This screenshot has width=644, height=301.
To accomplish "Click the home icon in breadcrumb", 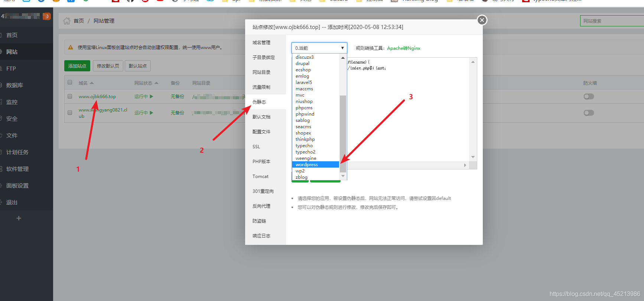I will coord(67,21).
